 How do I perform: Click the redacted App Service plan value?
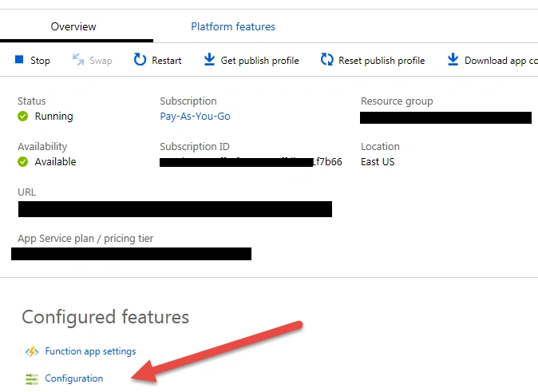pyautogui.click(x=131, y=254)
